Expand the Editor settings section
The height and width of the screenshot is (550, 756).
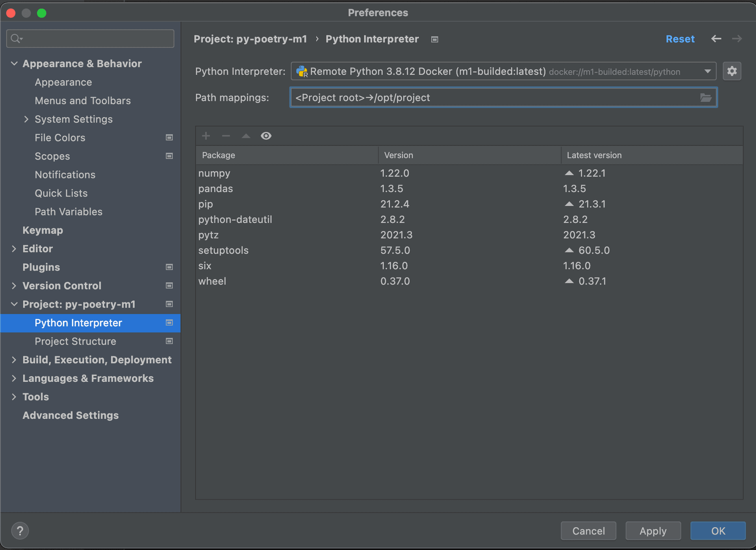(x=14, y=248)
